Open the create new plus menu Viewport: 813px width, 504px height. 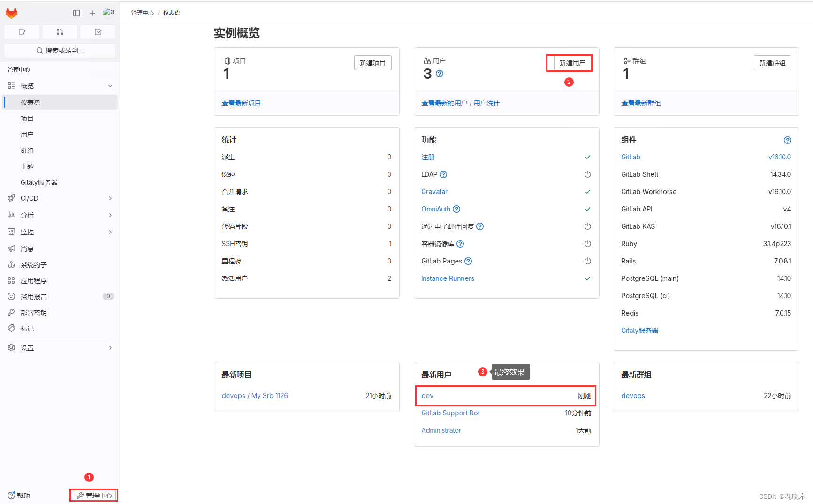click(92, 13)
